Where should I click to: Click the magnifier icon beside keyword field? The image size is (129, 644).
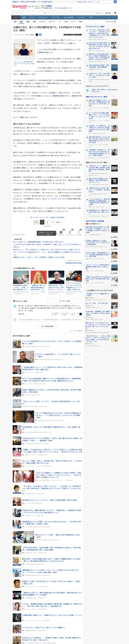45,13
